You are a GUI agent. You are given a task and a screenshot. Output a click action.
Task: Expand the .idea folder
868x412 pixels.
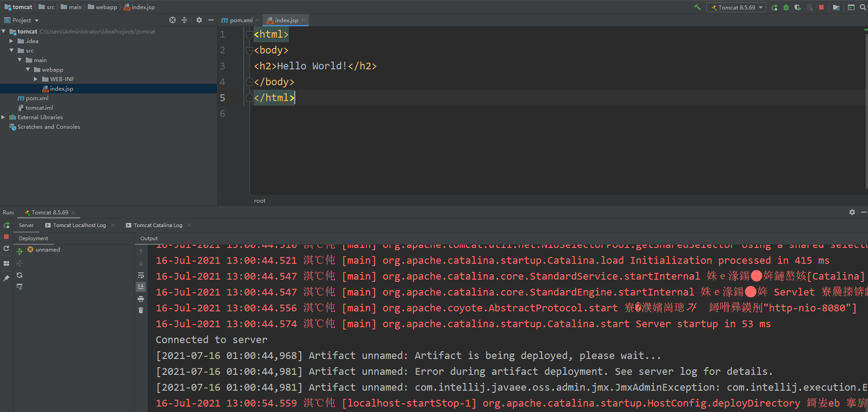click(12, 41)
